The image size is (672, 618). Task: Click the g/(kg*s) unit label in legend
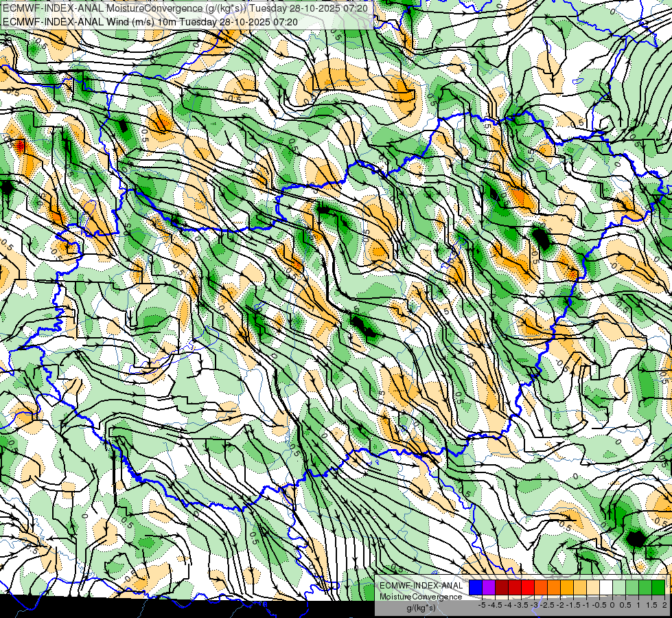pos(421,608)
